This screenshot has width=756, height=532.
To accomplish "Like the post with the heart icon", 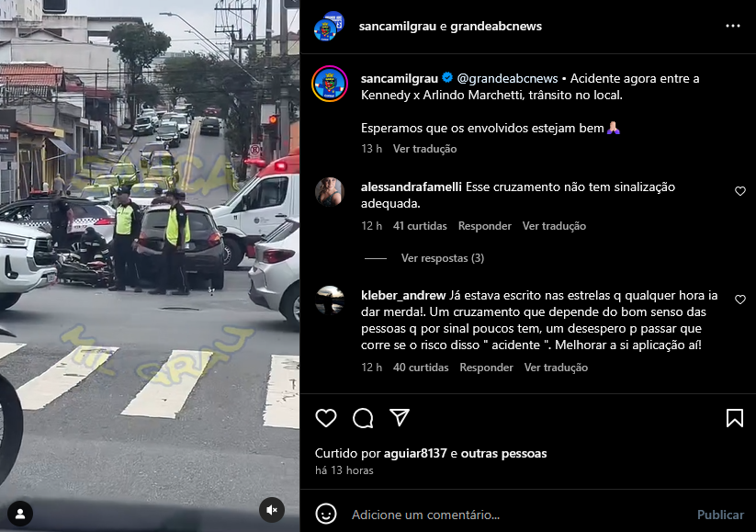I will [x=326, y=418].
